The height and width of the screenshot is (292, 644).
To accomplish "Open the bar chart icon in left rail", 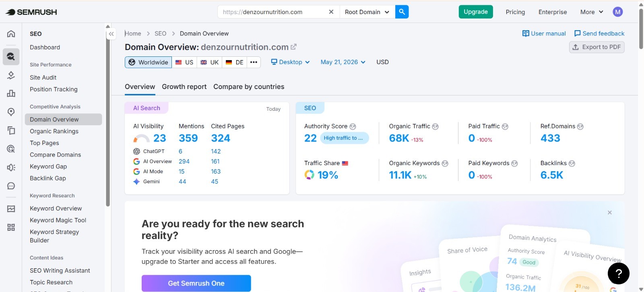I will 11,93.
